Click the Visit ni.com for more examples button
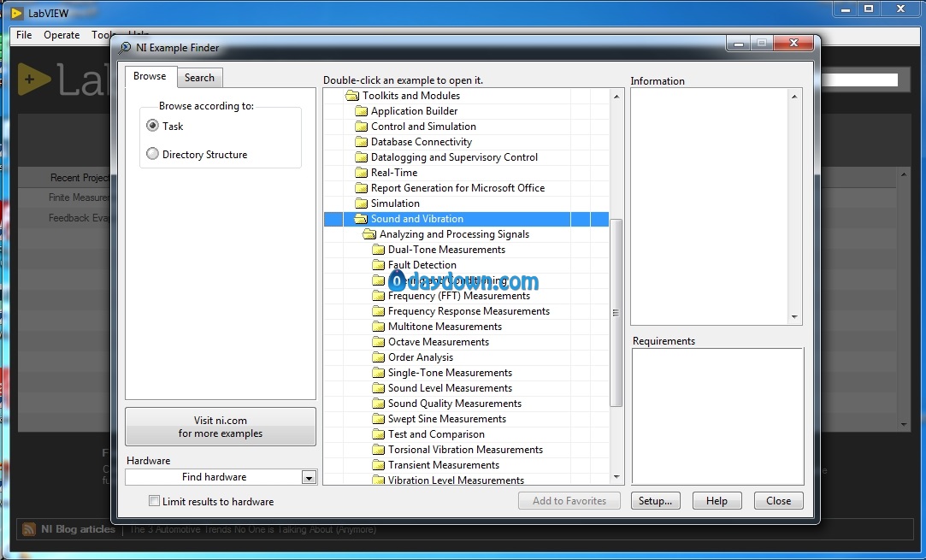Screen dimensions: 926x560 pyautogui.click(x=221, y=427)
